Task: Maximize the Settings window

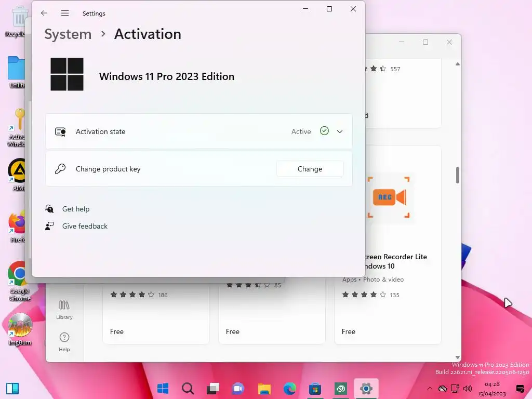Action: point(329,9)
